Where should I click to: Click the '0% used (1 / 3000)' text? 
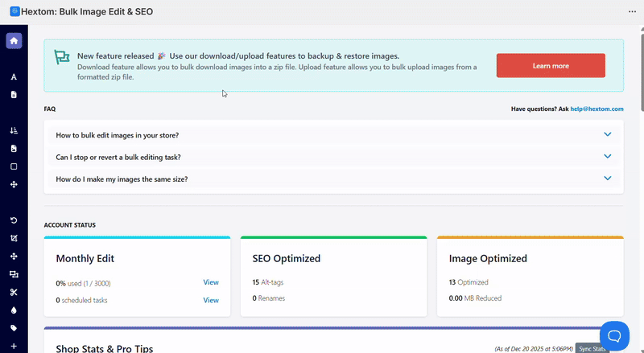coord(84,284)
